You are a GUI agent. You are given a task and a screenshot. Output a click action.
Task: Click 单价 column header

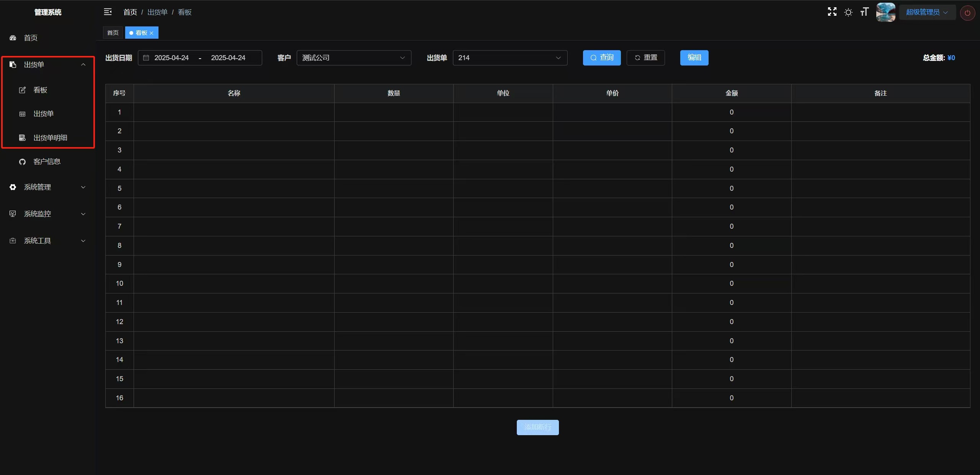[x=612, y=93]
